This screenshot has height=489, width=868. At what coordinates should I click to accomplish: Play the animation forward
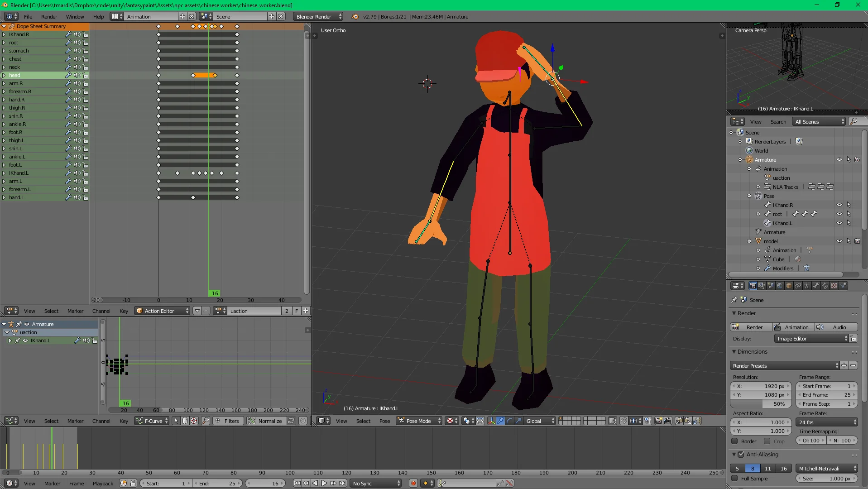tap(324, 483)
